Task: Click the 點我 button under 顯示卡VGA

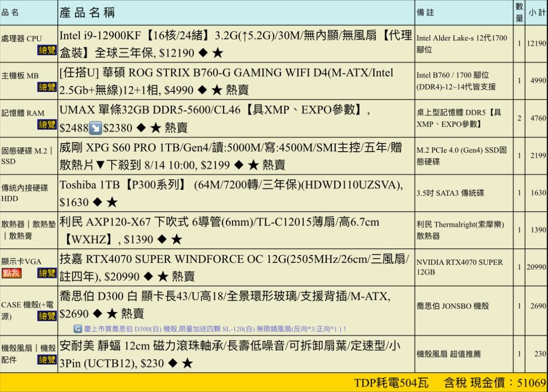Action: pos(11,273)
